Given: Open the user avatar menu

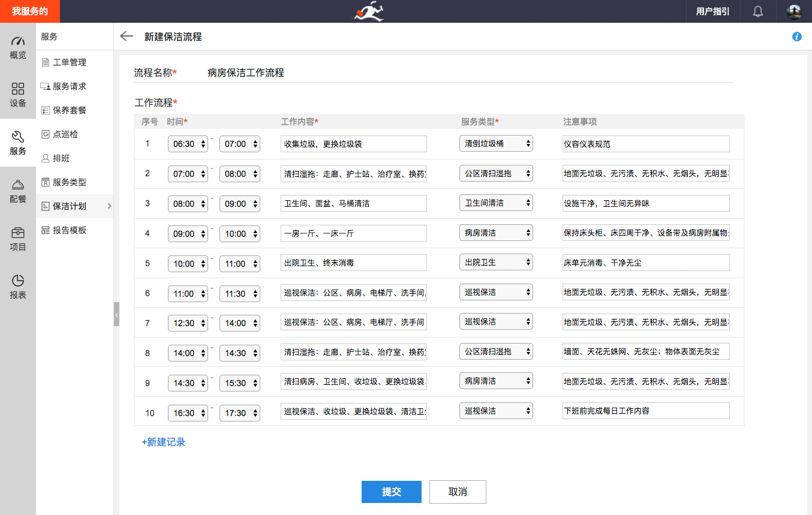Looking at the screenshot, I should point(794,11).
